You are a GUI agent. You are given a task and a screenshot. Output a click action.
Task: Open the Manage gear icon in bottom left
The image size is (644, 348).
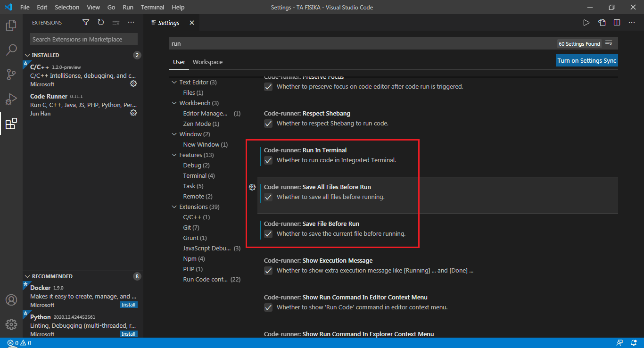[10, 324]
